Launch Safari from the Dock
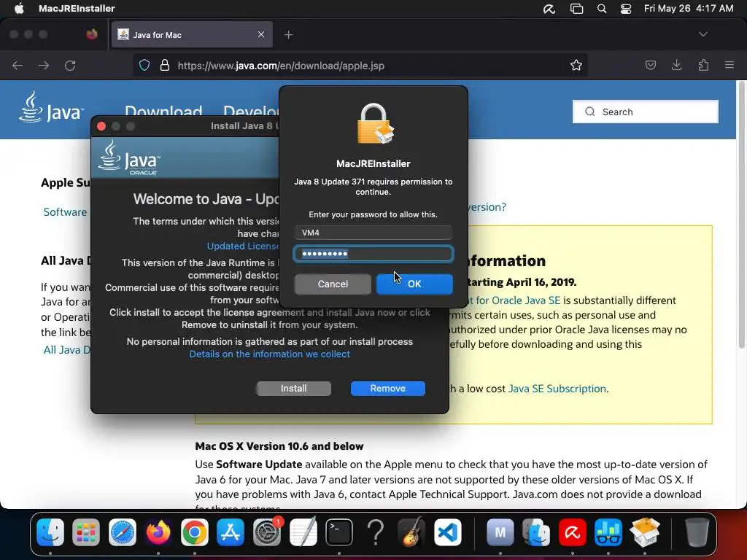 tap(123, 532)
